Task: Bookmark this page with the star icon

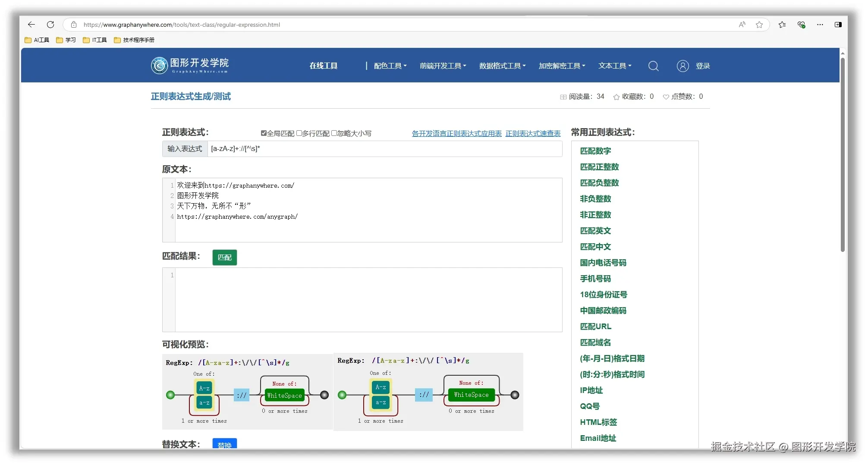Action: click(759, 25)
